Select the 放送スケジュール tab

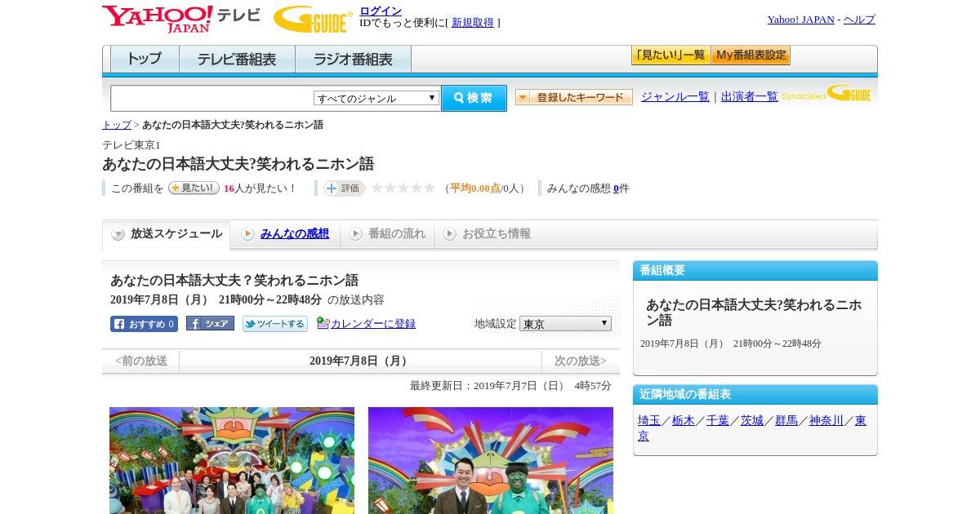[x=167, y=235]
